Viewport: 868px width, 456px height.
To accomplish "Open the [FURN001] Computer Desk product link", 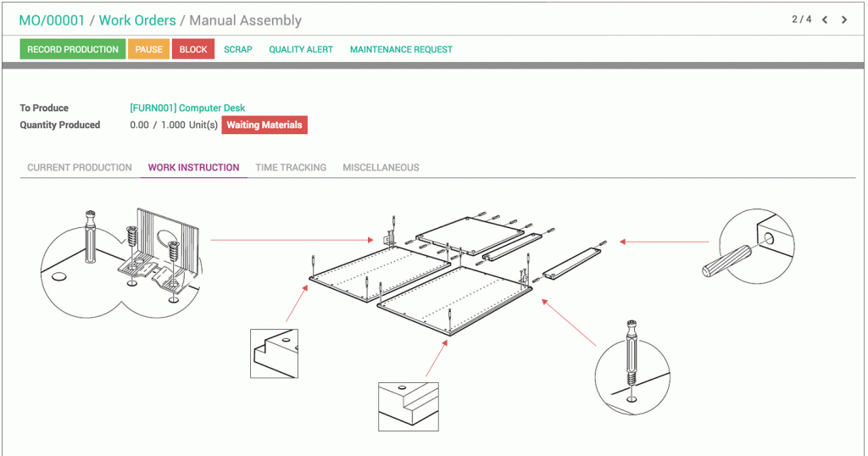I will coord(187,108).
